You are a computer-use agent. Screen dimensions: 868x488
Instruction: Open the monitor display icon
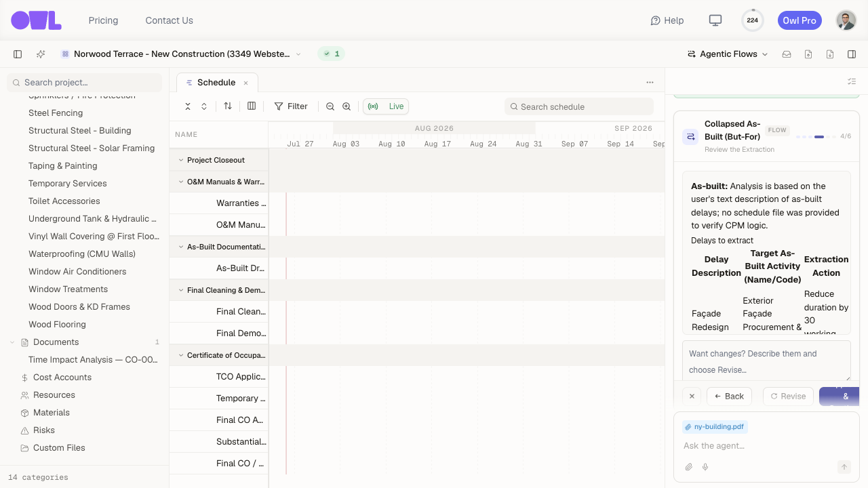tap(715, 20)
